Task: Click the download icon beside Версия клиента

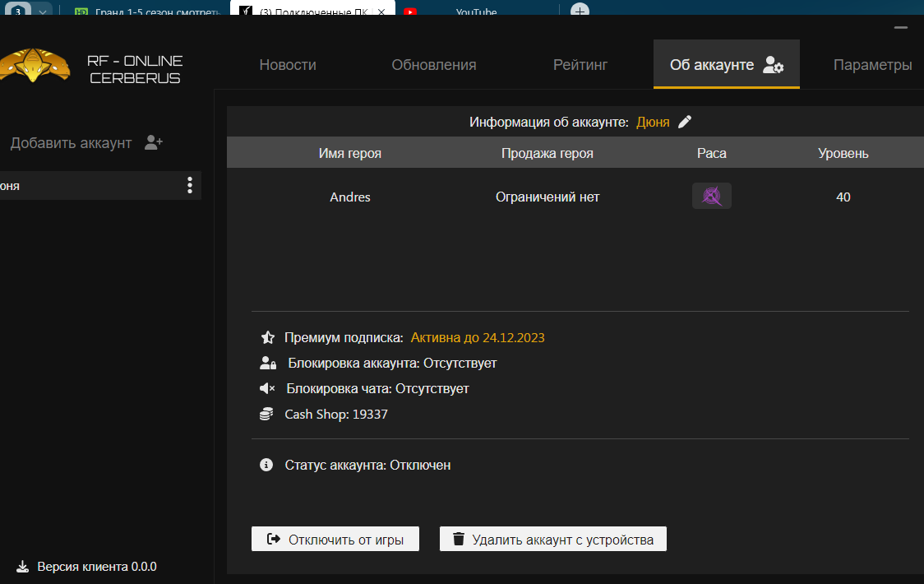Action: point(22,566)
